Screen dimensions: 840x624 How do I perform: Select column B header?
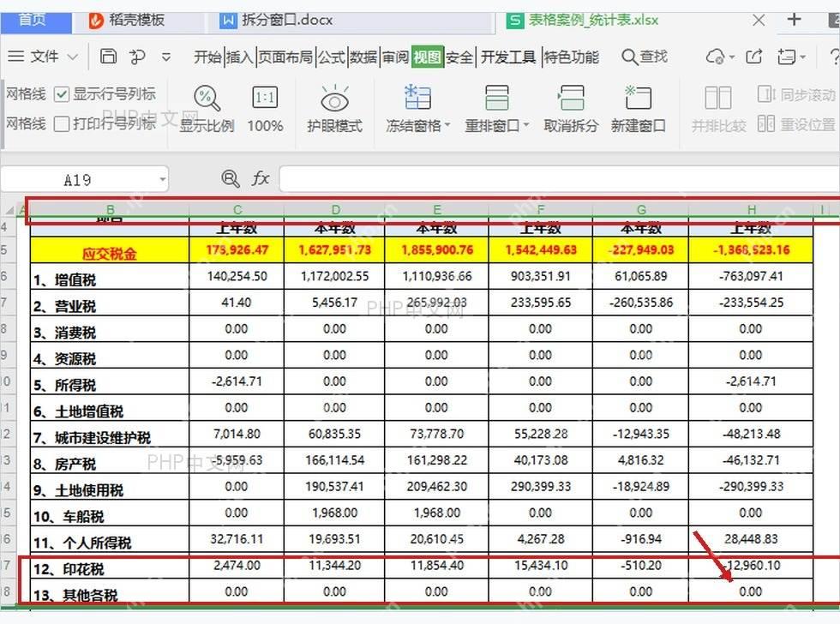click(111, 209)
